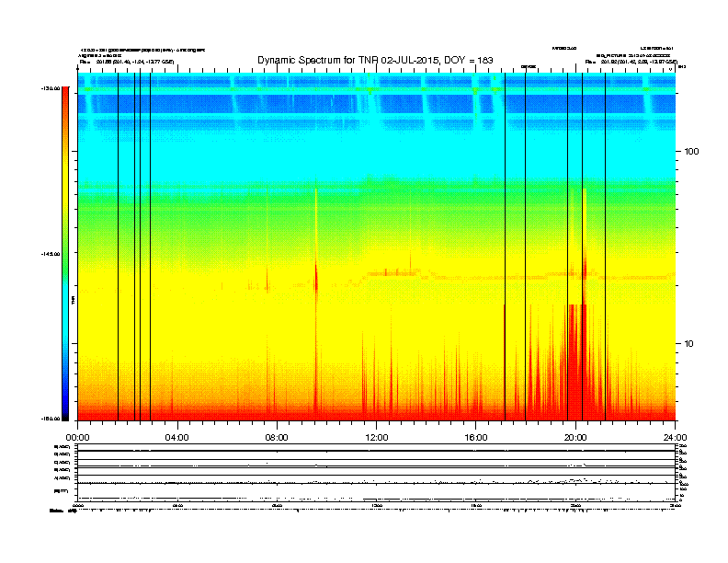Click the large 08:00 label on the spectrum time axis
Viewport: 728px width, 563px height.
(x=277, y=438)
